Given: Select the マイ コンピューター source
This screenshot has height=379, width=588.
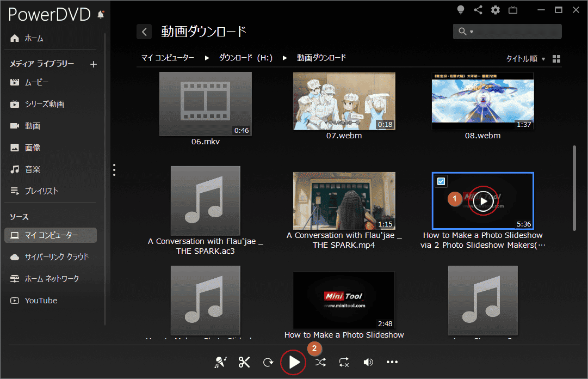Looking at the screenshot, I should pos(50,235).
